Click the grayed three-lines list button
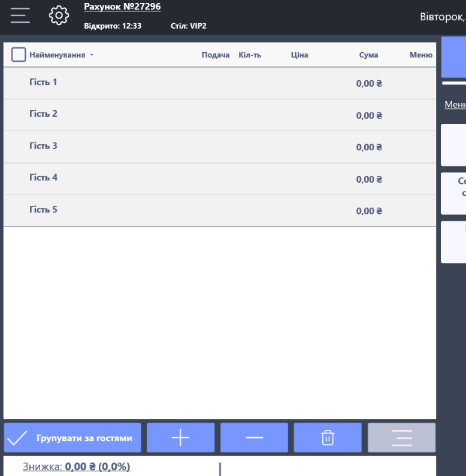Screen dimensions: 466x476 click(401, 438)
